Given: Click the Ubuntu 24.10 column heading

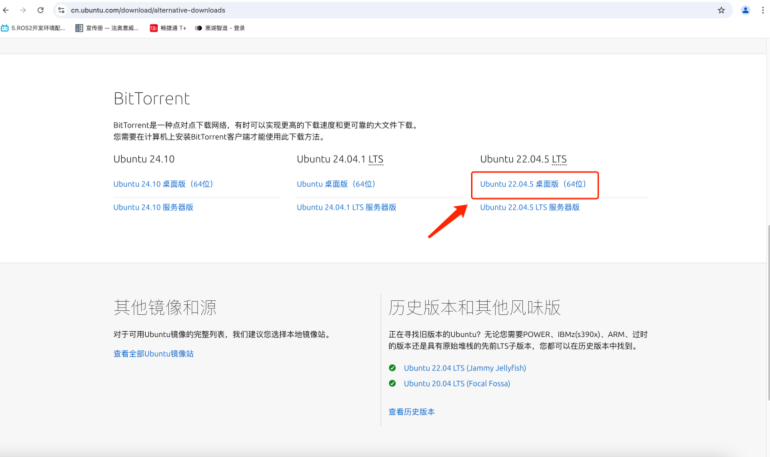Looking at the screenshot, I should (144, 159).
